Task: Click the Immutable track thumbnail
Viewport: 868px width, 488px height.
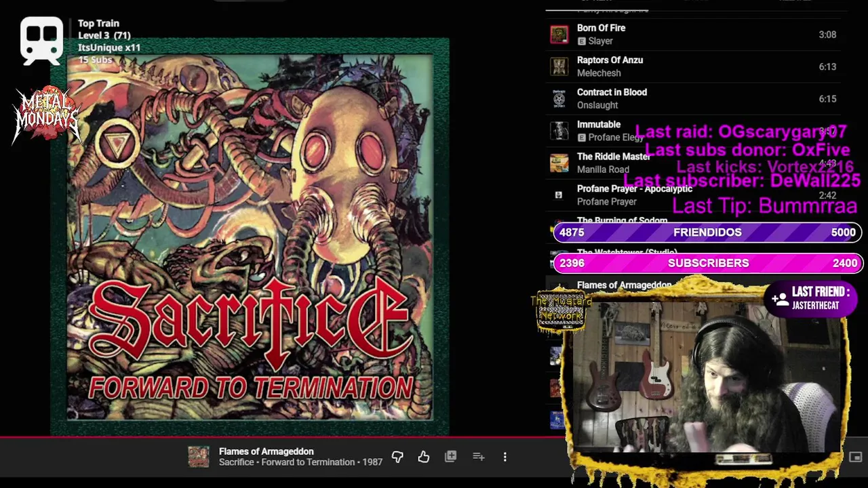Action: pos(559,131)
